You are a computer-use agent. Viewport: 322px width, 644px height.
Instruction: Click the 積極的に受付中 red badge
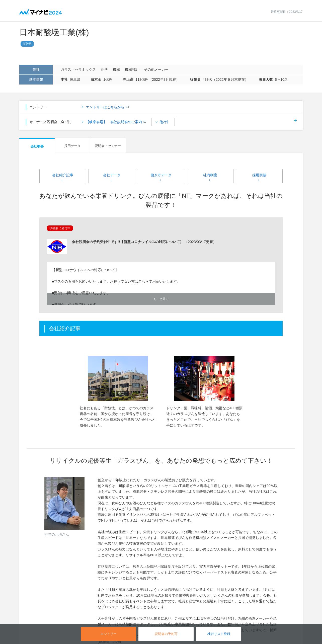tap(60, 228)
